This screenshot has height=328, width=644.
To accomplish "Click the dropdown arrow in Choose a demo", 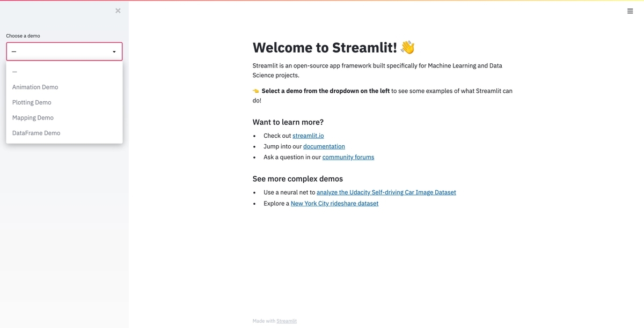I will [x=114, y=52].
